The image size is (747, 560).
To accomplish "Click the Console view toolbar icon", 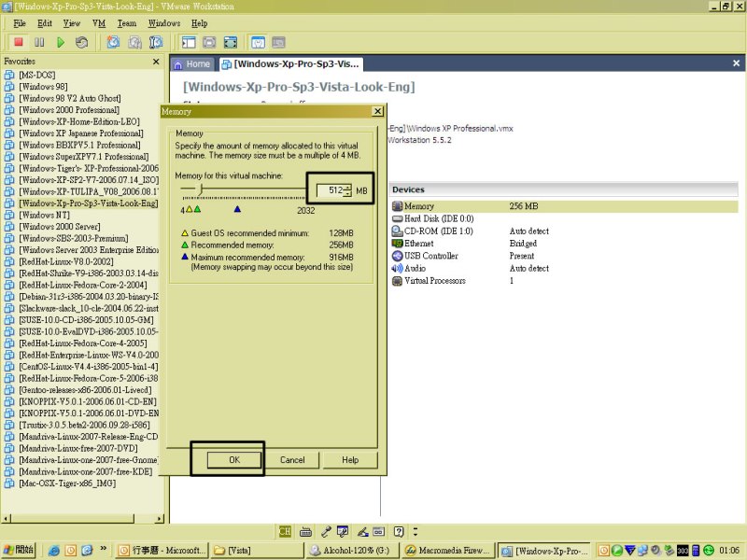I will coord(278,42).
